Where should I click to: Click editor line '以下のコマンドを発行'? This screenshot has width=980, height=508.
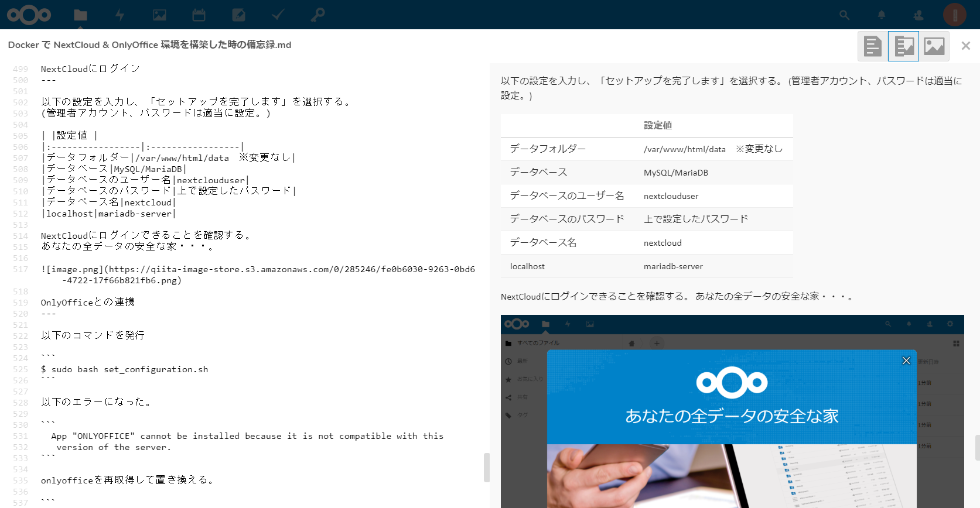point(93,335)
